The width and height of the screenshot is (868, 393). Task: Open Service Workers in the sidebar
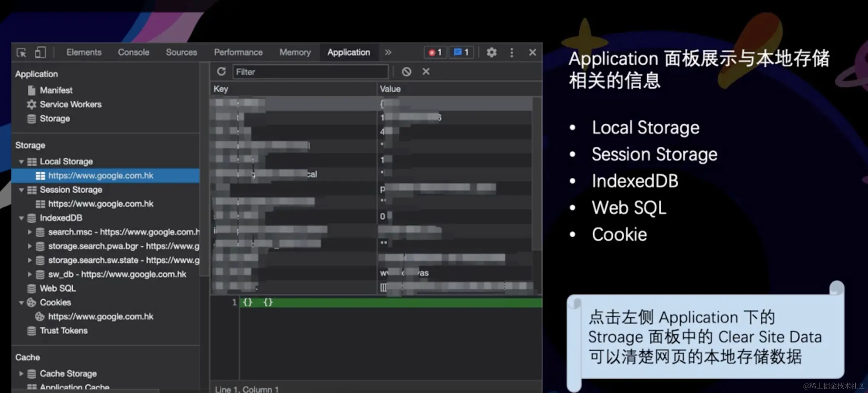pyautogui.click(x=71, y=105)
